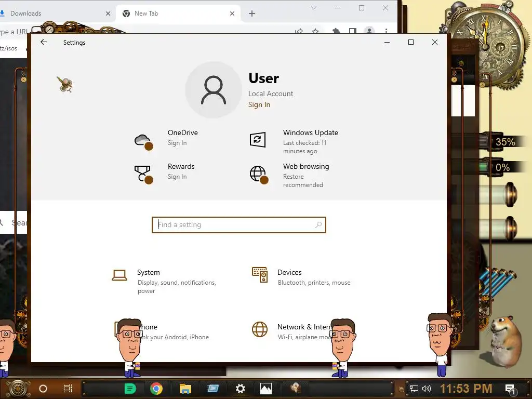532x399 pixels.
Task: Click the 11:53 PM taskbar clock
Action: pyautogui.click(x=466, y=389)
